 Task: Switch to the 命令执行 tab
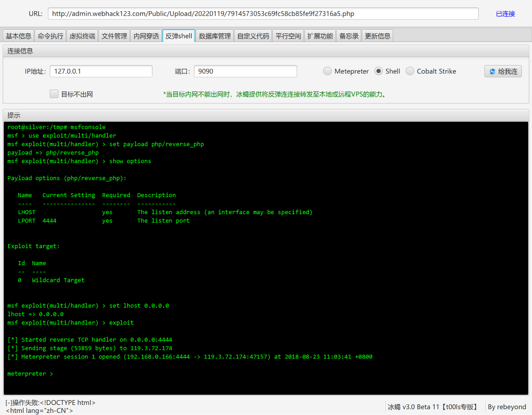coord(50,36)
